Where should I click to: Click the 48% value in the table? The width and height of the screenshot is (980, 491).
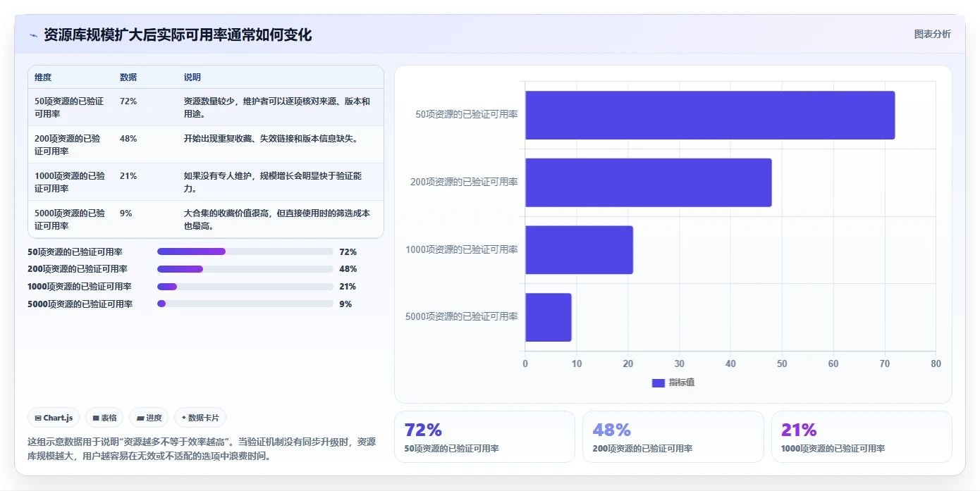coord(128,139)
